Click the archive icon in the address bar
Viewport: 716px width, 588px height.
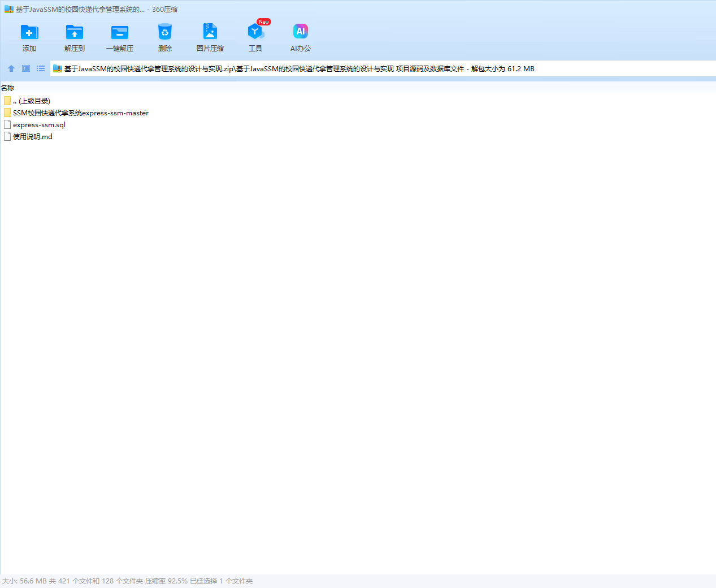(x=57, y=69)
